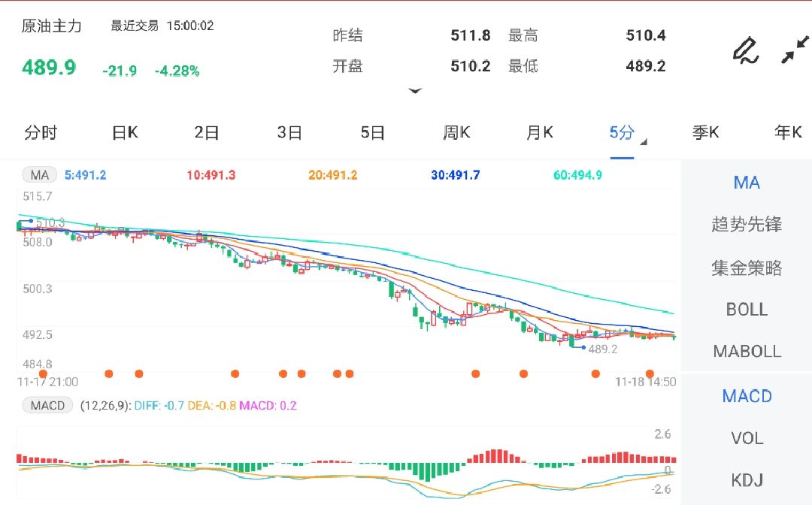Click the 489.2 low price marker

point(602,349)
